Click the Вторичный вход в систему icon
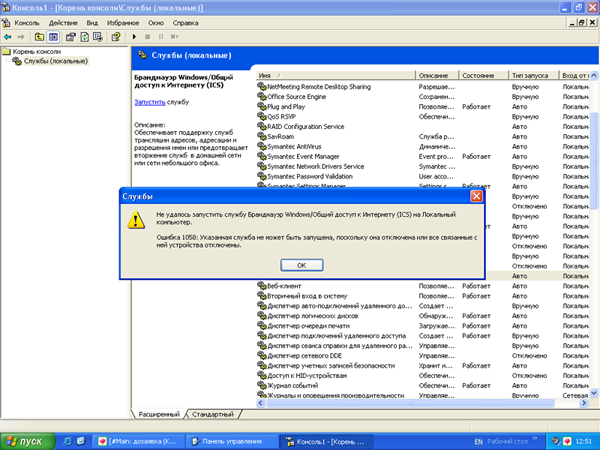Screen dimensions: 600x450 pyautogui.click(x=262, y=295)
